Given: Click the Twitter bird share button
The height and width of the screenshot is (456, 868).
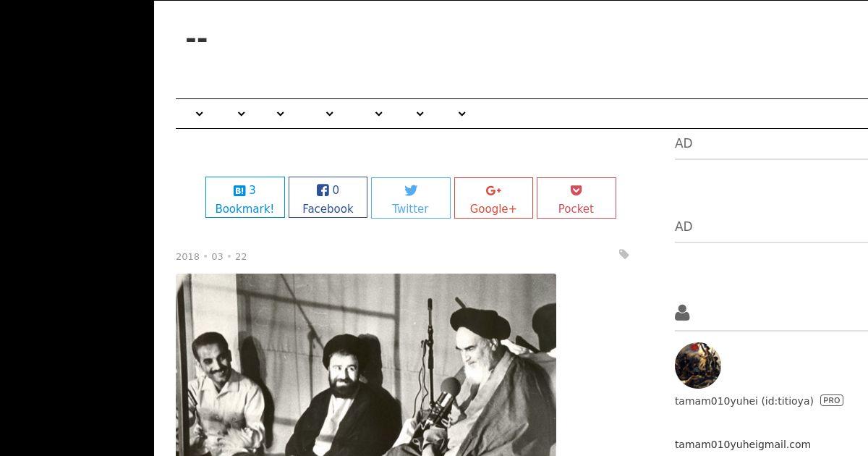Looking at the screenshot, I should click(411, 198).
